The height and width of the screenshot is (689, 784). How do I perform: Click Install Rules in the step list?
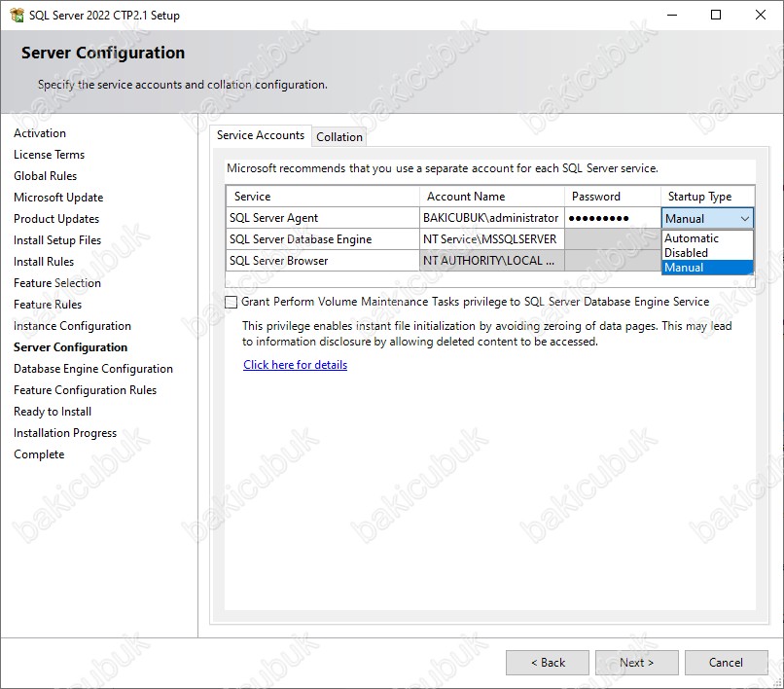[44, 262]
